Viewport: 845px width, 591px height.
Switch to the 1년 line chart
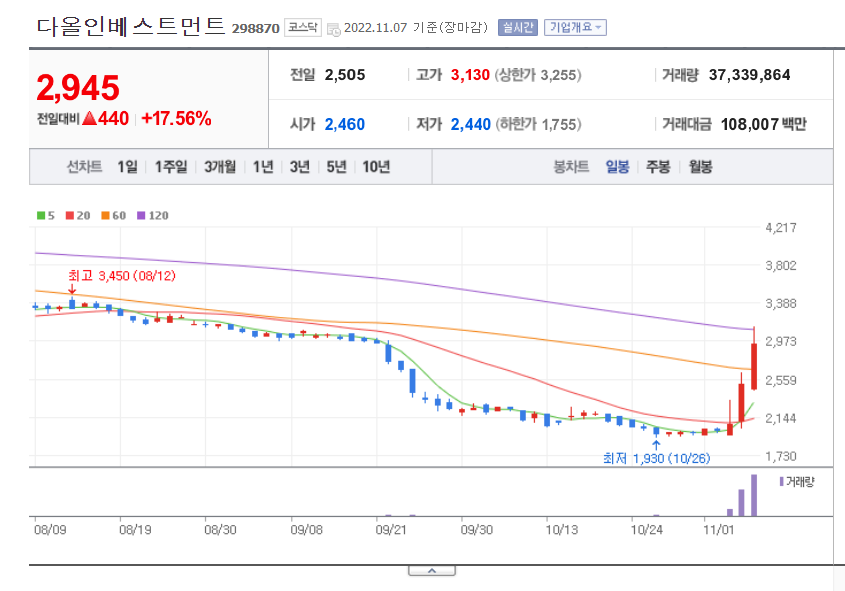[x=263, y=167]
